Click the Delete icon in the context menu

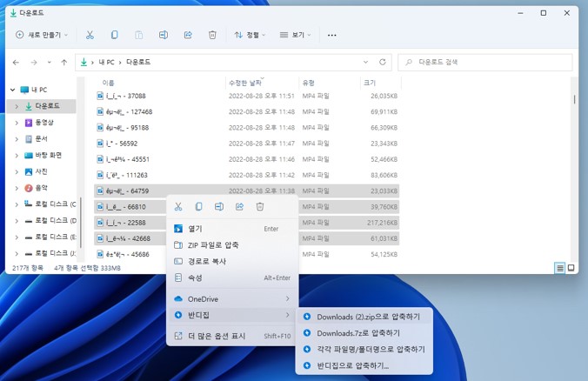coord(260,207)
